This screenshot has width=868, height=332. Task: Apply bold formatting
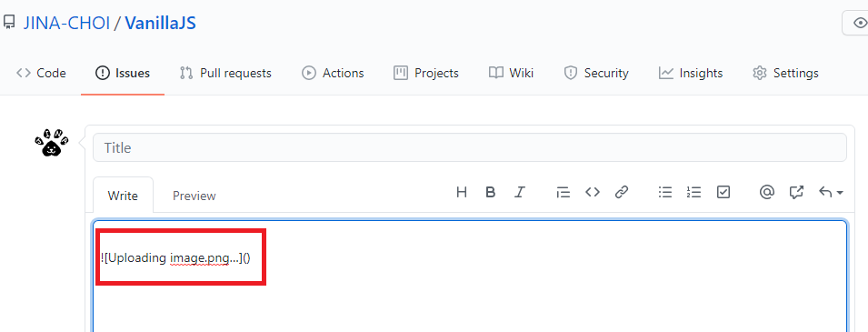(490, 192)
